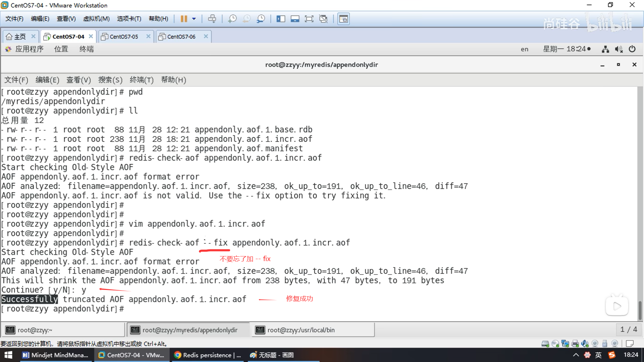
Task: Enter full screen mode
Action: pyautogui.click(x=309, y=19)
